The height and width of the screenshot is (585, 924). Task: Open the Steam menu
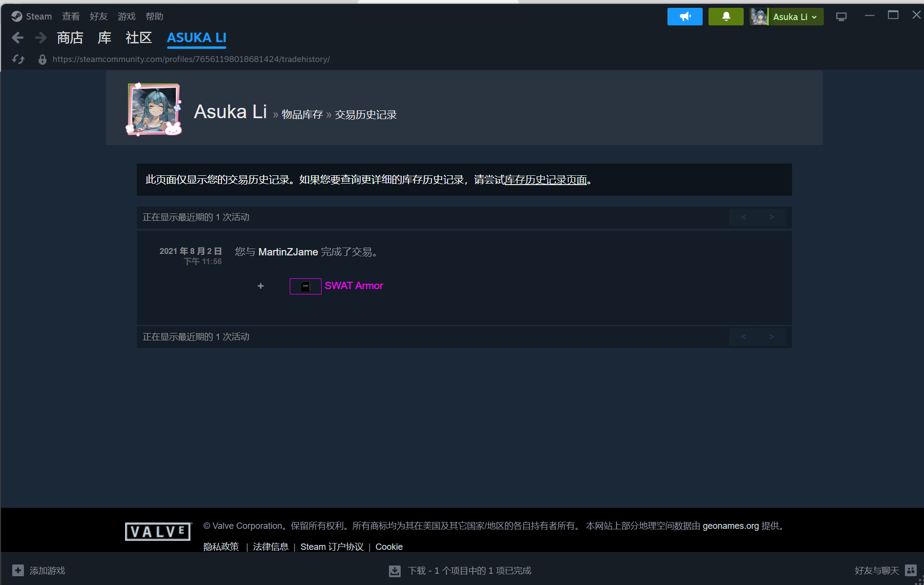coord(39,17)
